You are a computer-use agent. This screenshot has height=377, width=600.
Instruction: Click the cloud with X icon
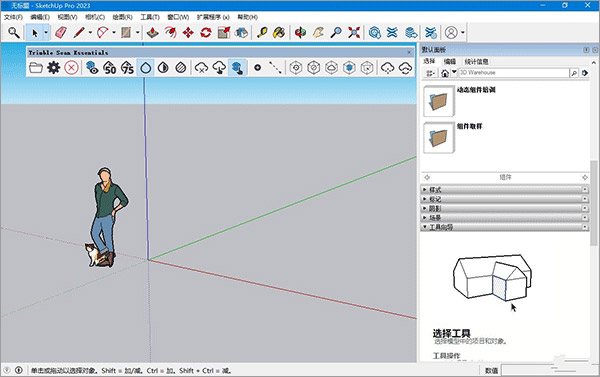click(201, 68)
